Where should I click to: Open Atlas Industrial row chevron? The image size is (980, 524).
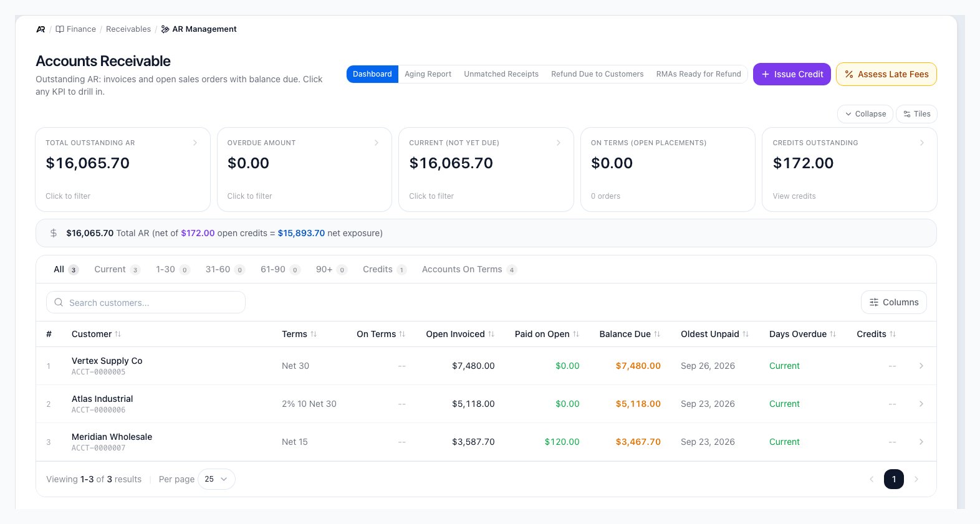[x=921, y=404]
